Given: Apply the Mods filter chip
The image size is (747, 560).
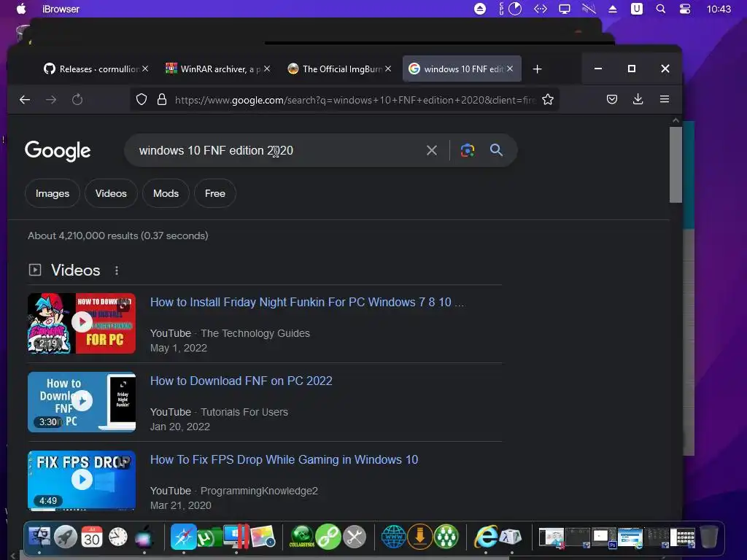Looking at the screenshot, I should click(166, 193).
